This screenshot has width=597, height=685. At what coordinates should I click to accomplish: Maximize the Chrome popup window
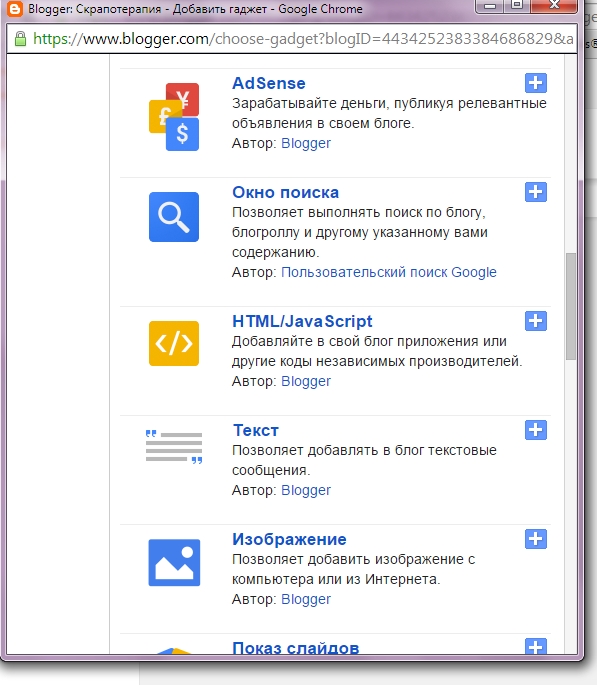pyautogui.click(x=517, y=6)
